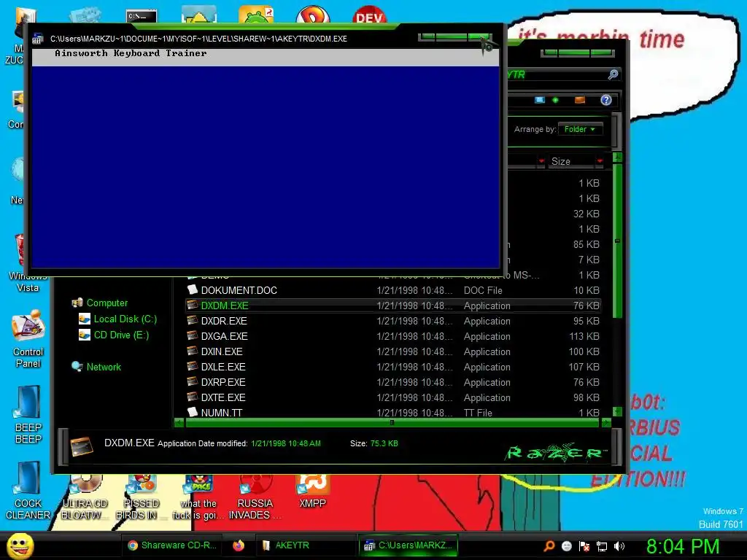Open Firefox from the taskbar
Screen dimensions: 747x560
(239, 545)
